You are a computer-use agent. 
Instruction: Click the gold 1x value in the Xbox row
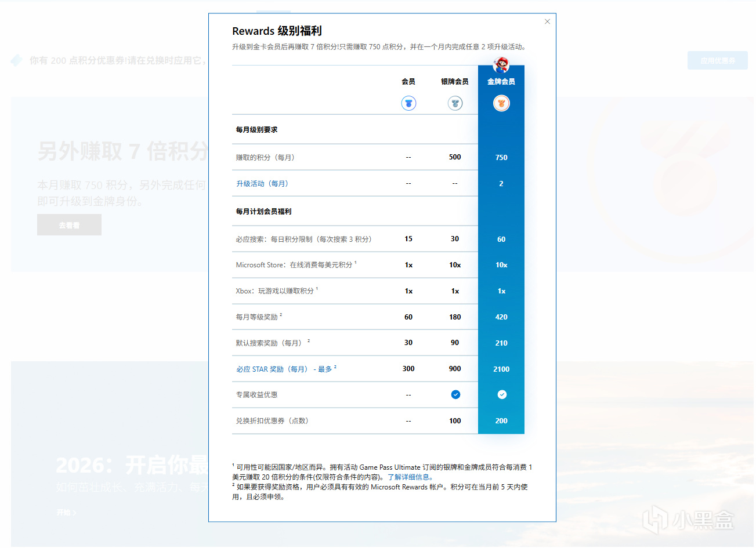pos(501,291)
